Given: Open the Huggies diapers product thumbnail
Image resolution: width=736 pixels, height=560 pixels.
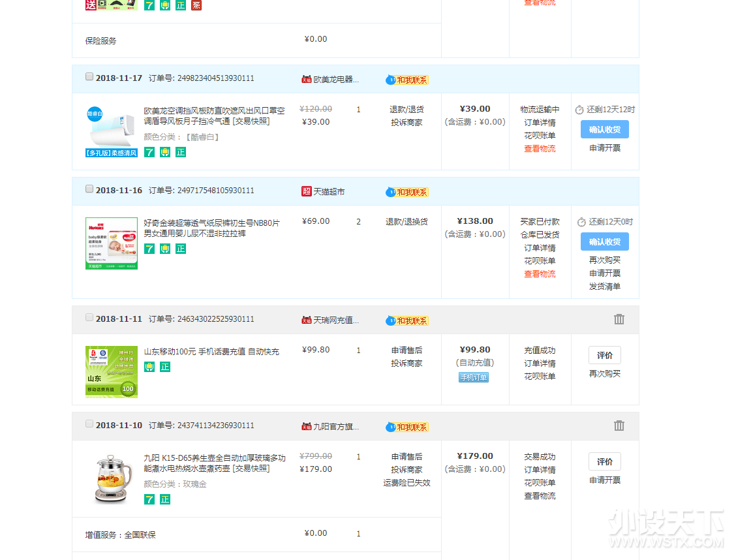Looking at the screenshot, I should (x=111, y=243).
